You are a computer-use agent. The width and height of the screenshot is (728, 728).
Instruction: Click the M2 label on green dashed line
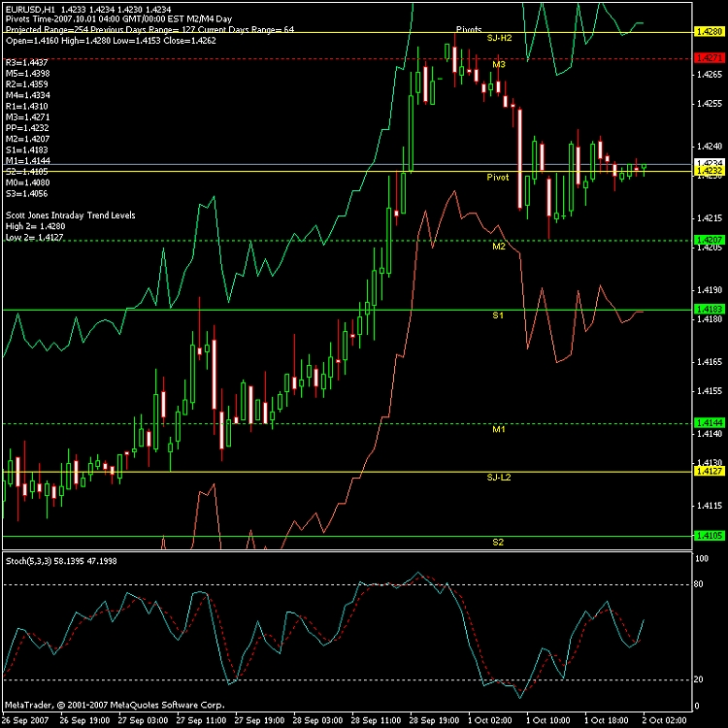pyautogui.click(x=498, y=248)
